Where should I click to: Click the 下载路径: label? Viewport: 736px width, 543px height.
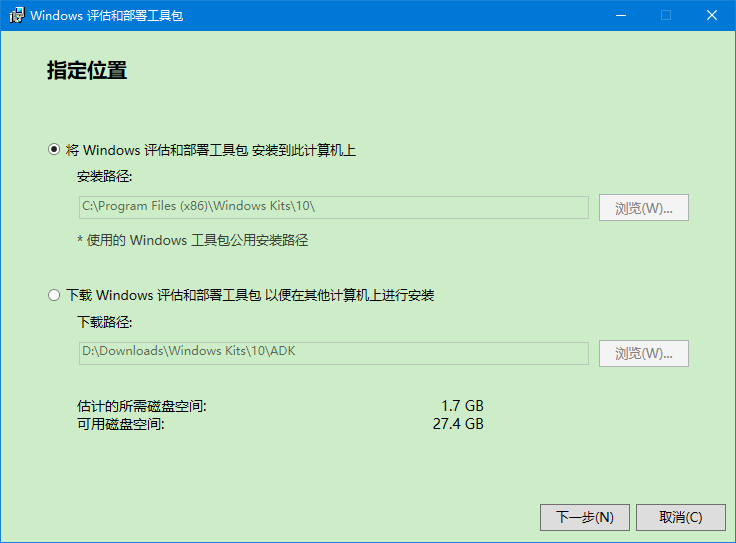click(105, 322)
